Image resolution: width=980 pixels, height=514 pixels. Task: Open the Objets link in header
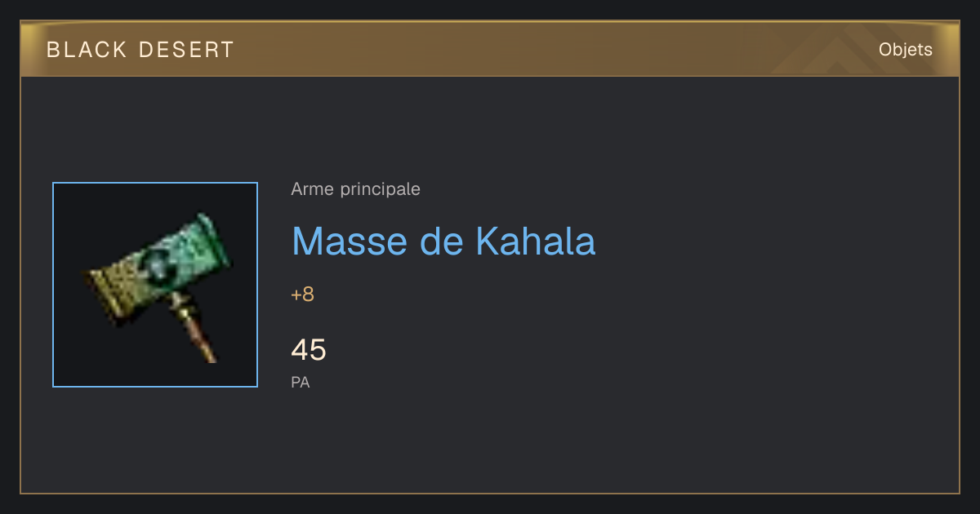click(905, 50)
